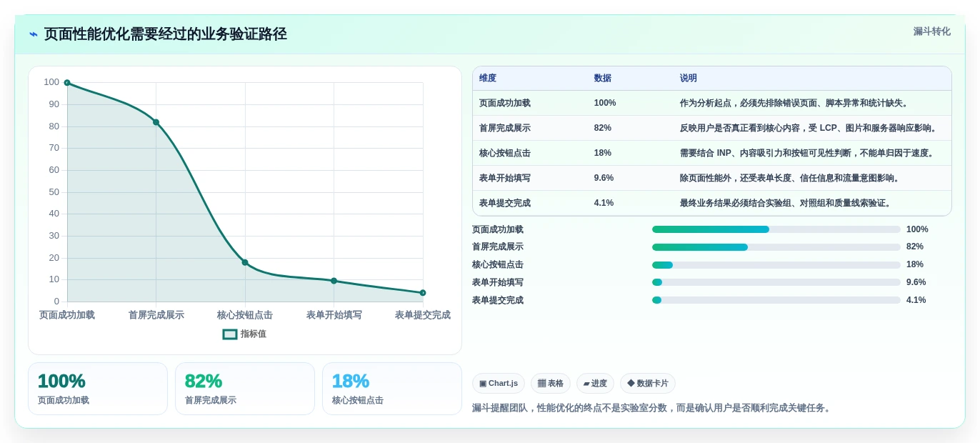Click the lightning bolt icon beside the title
Viewport: 980px width, 443px height.
[34, 34]
